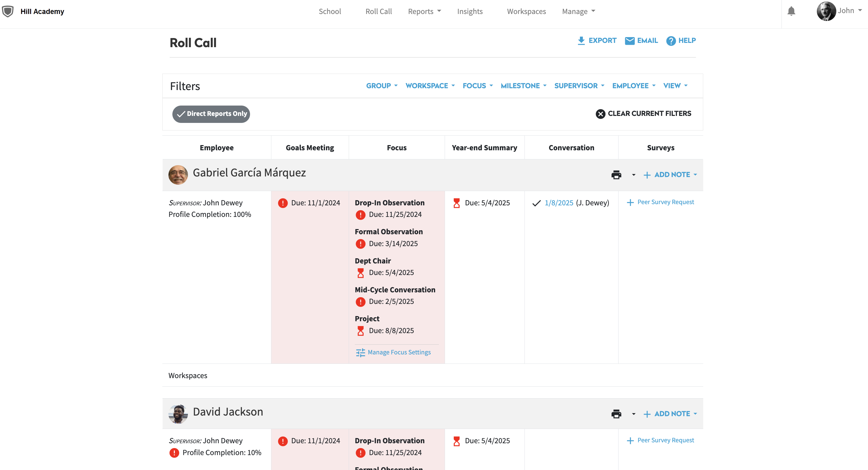The image size is (868, 470).
Task: Click the Manage Focus Settings sliders icon
Action: 360,353
